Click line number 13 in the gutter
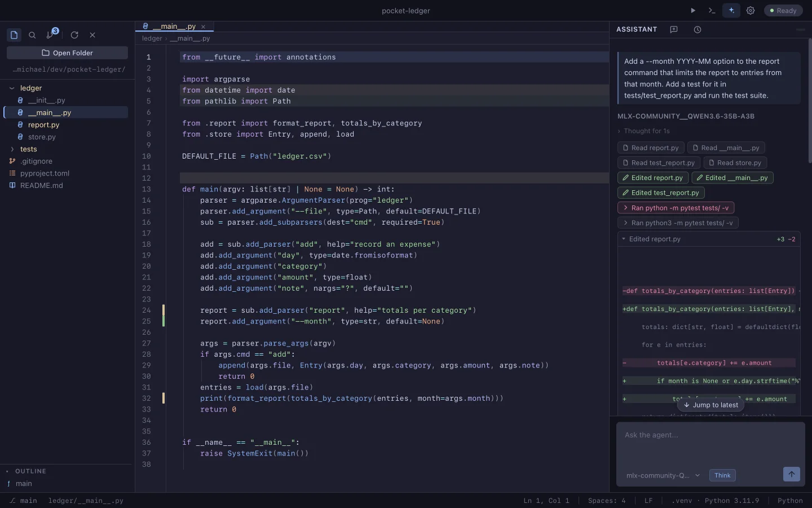812x508 pixels. pos(147,189)
